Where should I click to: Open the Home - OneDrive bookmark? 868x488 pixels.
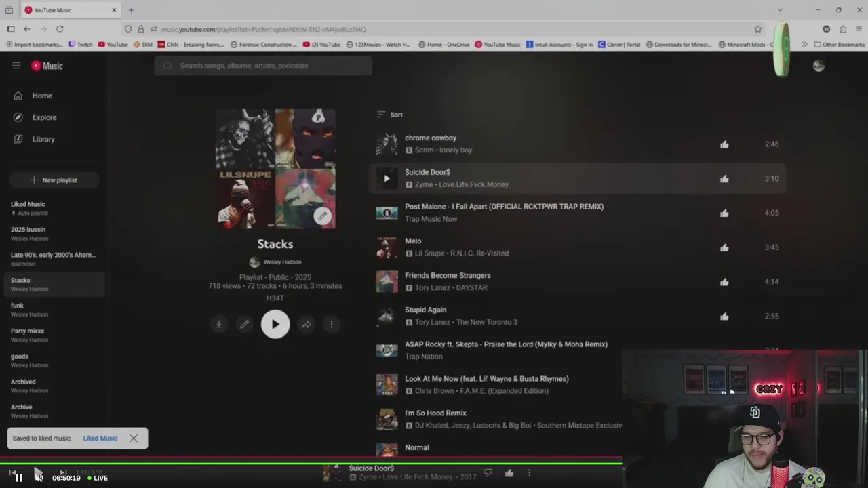click(x=444, y=45)
